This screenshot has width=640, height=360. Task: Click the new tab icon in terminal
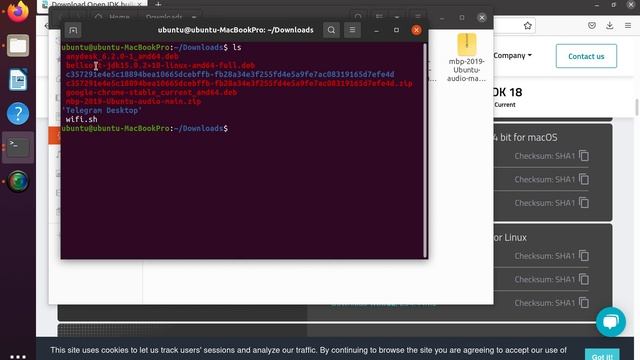click(x=73, y=30)
